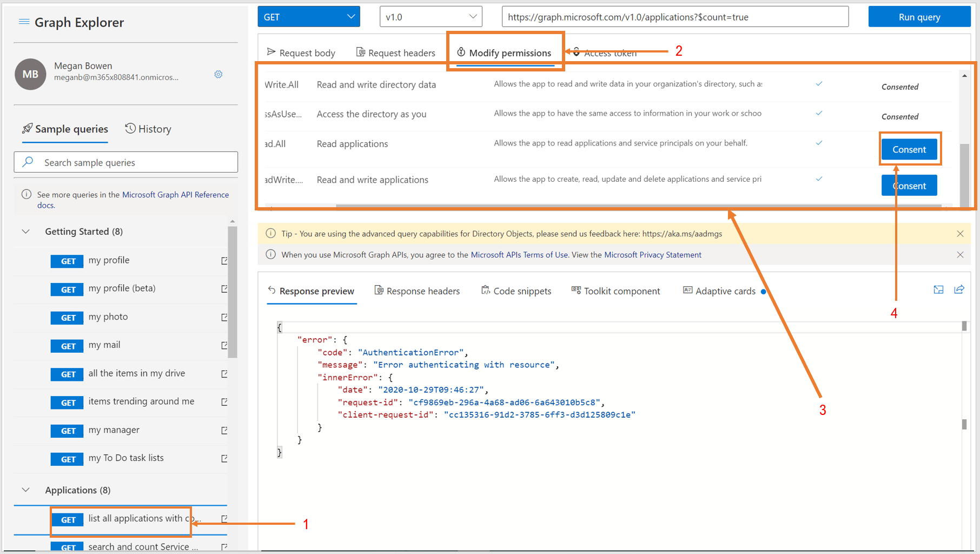Click the expand response icon
The width and height of the screenshot is (980, 554).
pos(938,290)
